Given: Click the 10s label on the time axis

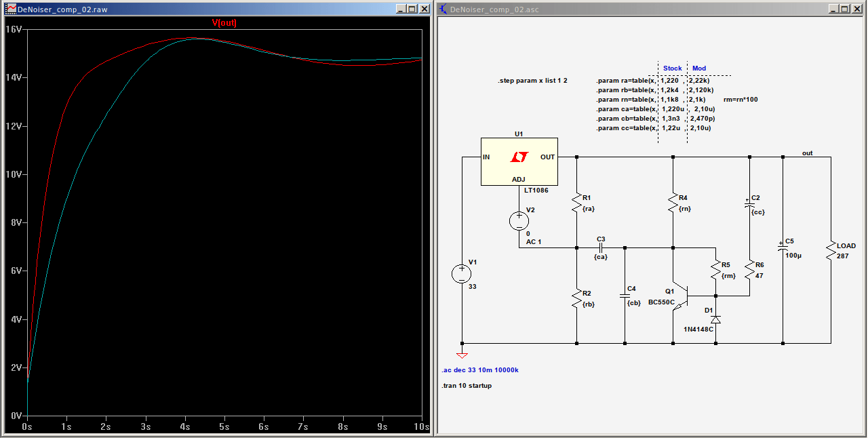Looking at the screenshot, I should click(422, 427).
